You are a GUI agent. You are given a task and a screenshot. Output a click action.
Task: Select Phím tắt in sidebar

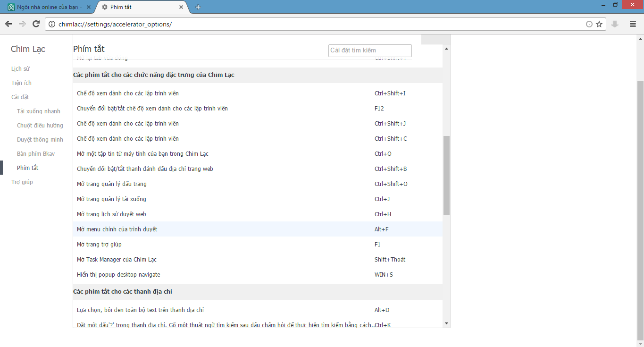(x=28, y=168)
